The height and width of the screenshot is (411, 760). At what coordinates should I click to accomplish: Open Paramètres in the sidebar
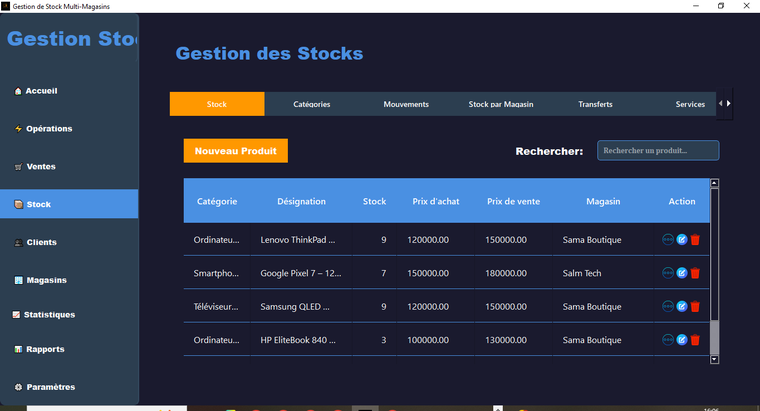[50, 387]
